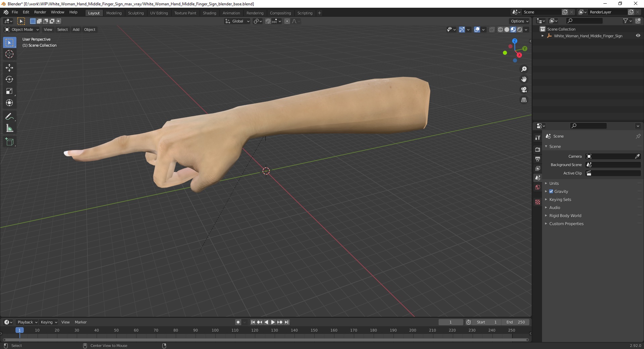The image size is (644, 349).
Task: Switch to the Modeling workspace tab
Action: tap(114, 13)
